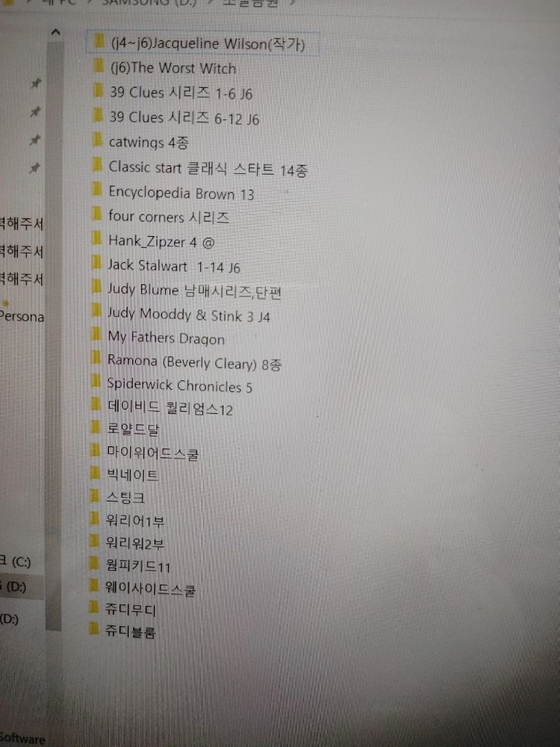Click the up arrow of navigation pane scrollbar
This screenshot has height=747, width=560.
55,32
